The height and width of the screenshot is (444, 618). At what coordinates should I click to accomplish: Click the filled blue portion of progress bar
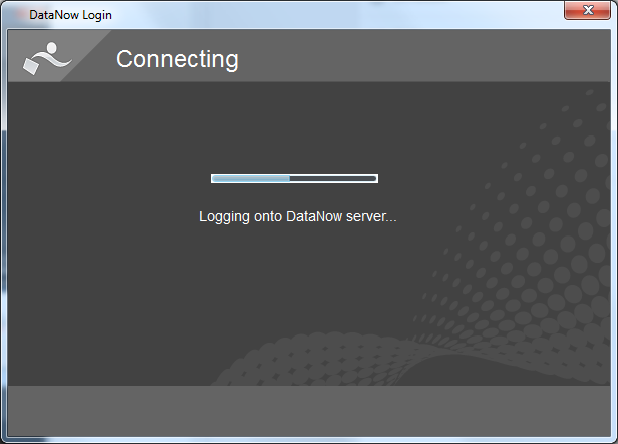tap(251, 178)
